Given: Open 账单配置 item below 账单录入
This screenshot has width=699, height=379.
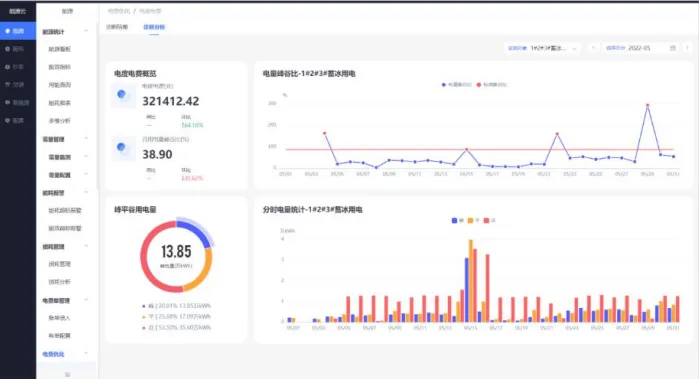Looking at the screenshot, I should tap(59, 336).
